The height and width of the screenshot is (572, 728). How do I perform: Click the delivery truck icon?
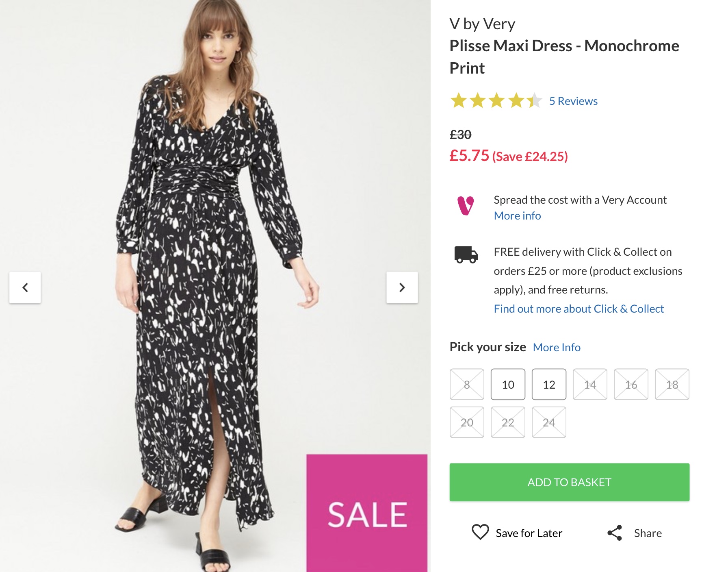[x=466, y=254]
